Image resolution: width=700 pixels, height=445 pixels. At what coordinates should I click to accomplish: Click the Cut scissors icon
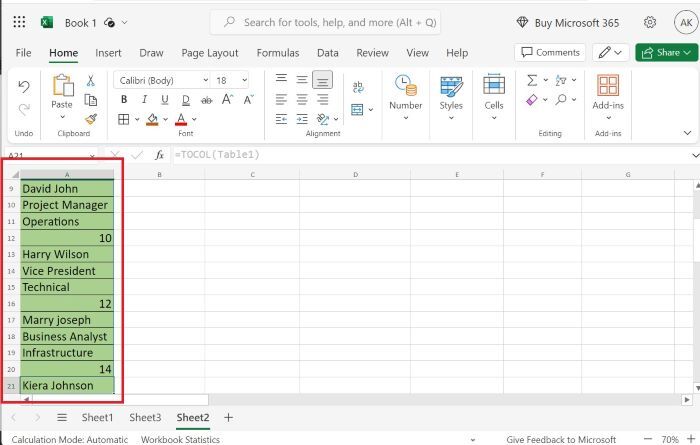tap(91, 80)
